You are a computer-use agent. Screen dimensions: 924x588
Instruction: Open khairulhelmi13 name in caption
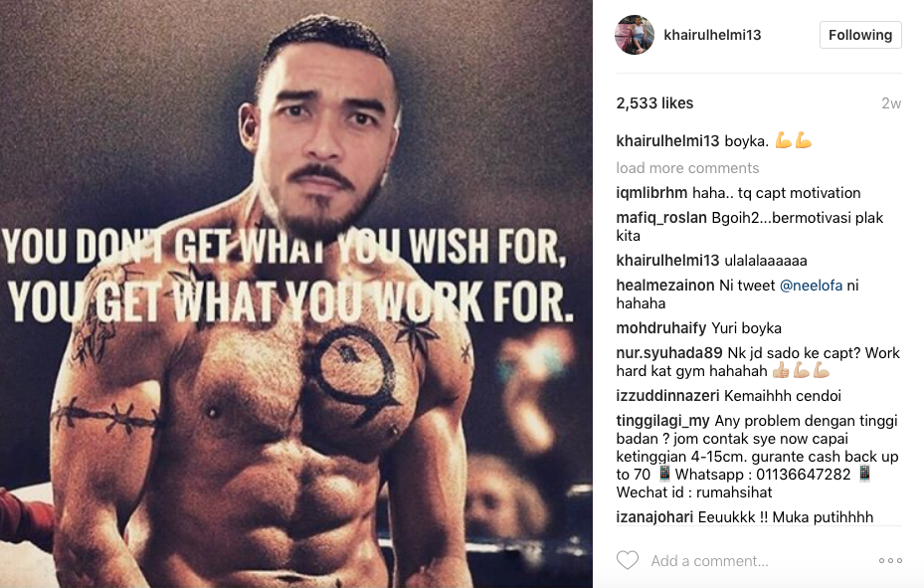[x=667, y=141]
